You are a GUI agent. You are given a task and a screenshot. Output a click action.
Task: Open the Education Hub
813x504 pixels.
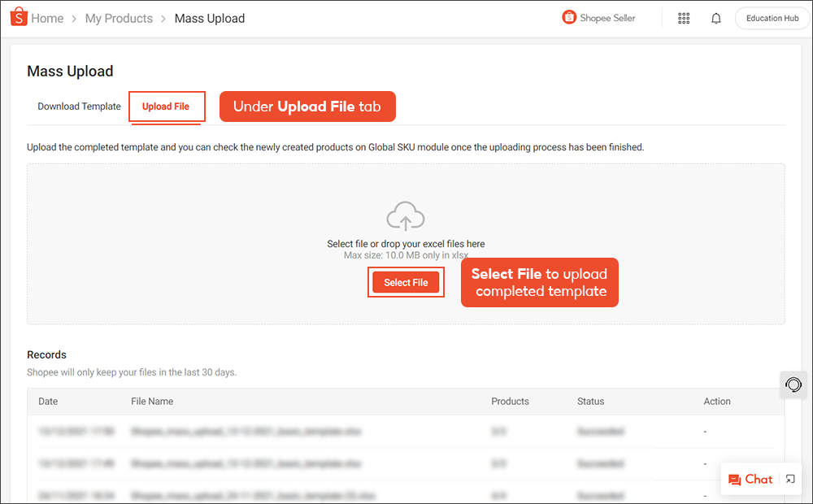tap(771, 17)
